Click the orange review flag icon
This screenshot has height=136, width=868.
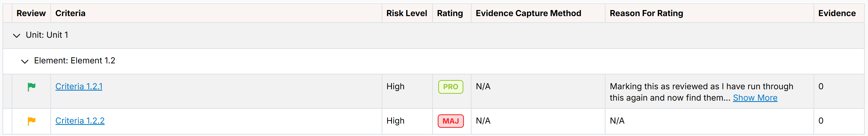coord(31,121)
